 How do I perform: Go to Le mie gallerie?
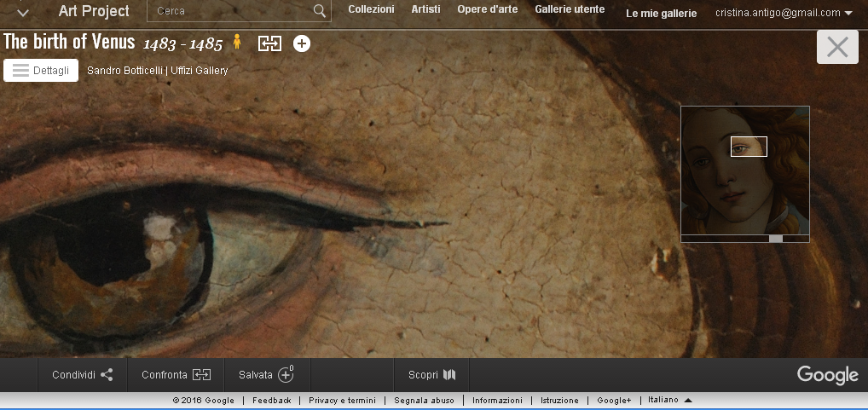pyautogui.click(x=661, y=14)
